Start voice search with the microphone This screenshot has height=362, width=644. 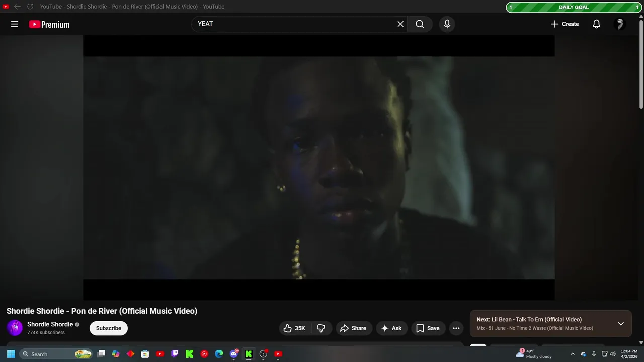pyautogui.click(x=447, y=24)
